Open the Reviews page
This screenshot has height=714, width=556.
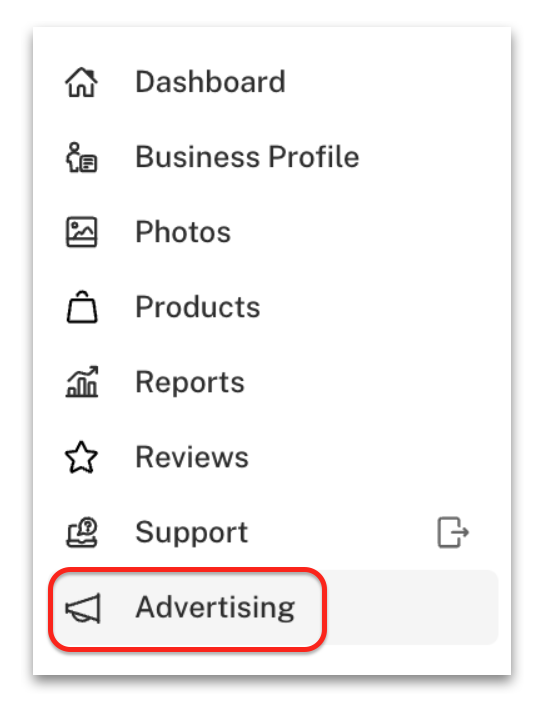point(192,457)
